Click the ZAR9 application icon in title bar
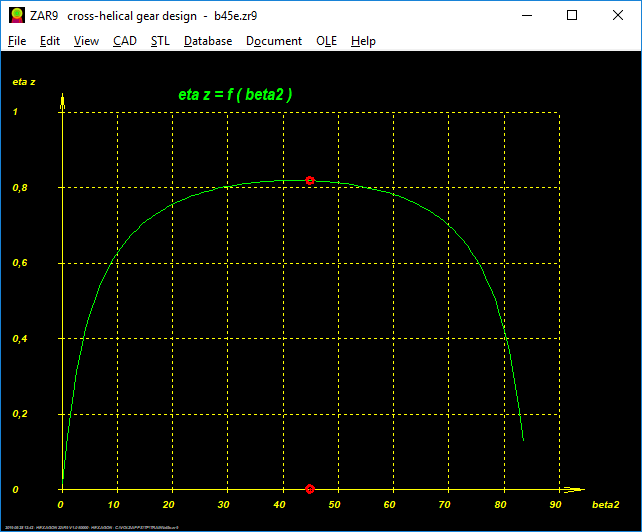 point(16,16)
